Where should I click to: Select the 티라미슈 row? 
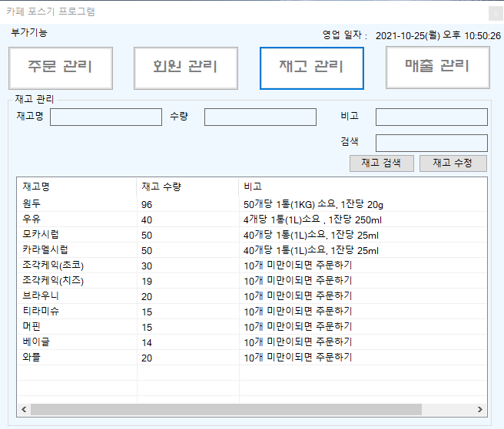click(x=252, y=312)
